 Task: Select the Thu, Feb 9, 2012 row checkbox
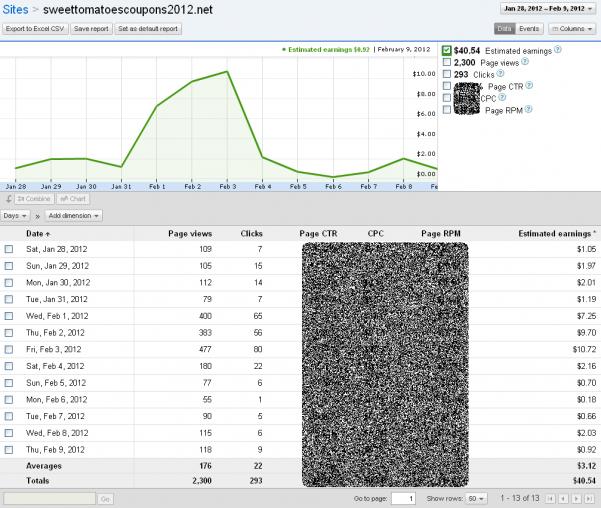tap(9, 450)
